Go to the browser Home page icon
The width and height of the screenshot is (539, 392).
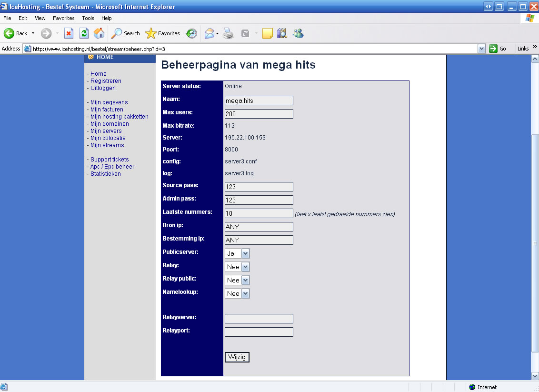pos(99,33)
